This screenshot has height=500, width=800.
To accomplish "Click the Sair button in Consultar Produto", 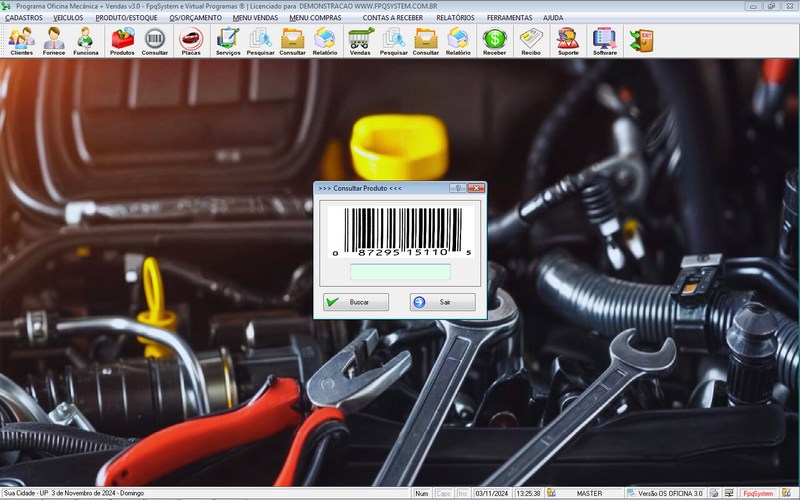I will coord(442,302).
